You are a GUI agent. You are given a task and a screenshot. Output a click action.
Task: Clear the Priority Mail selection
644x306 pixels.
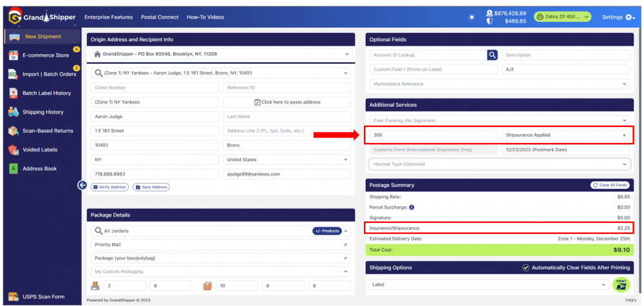tap(345, 245)
